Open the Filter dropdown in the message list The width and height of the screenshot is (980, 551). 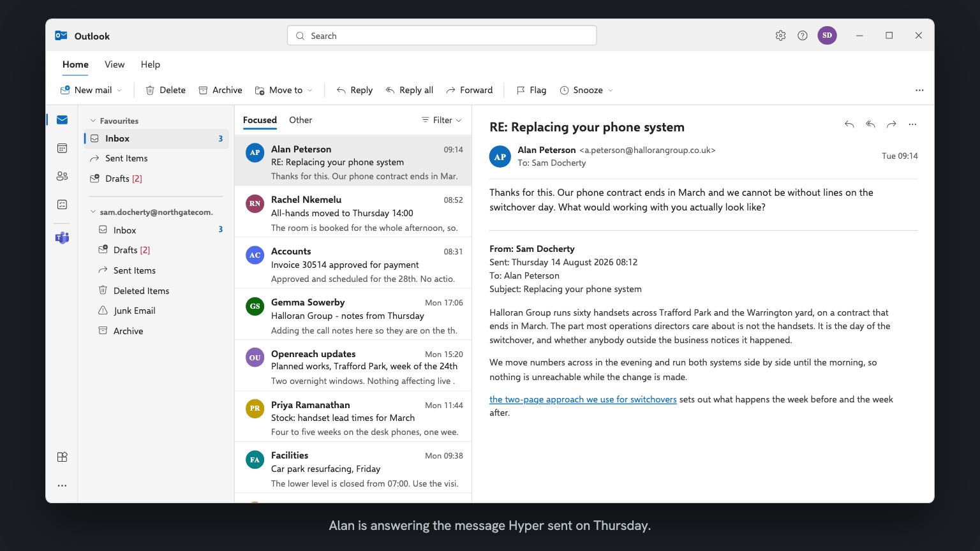pos(442,120)
